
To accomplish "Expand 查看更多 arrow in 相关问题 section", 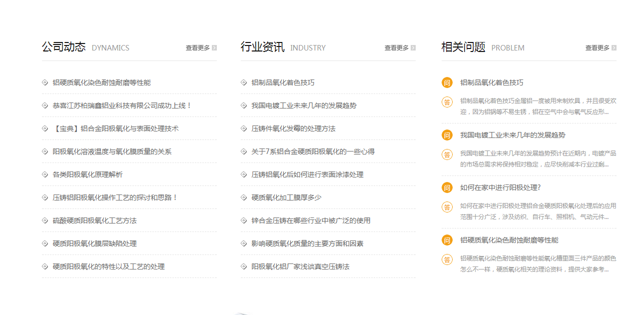I will point(614,48).
